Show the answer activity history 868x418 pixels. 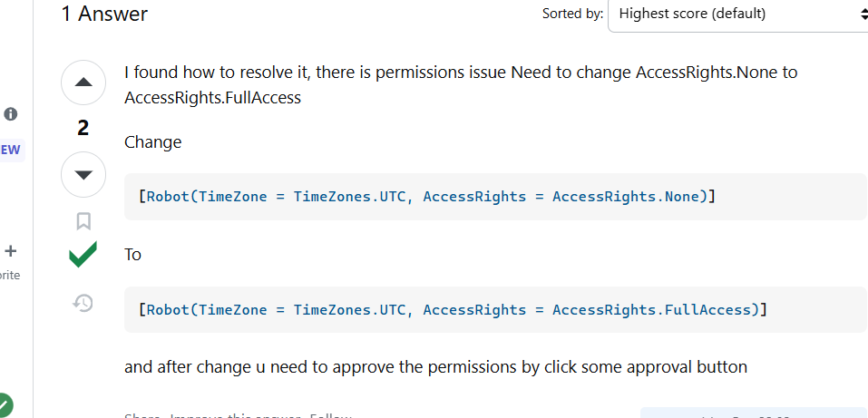[x=83, y=303]
